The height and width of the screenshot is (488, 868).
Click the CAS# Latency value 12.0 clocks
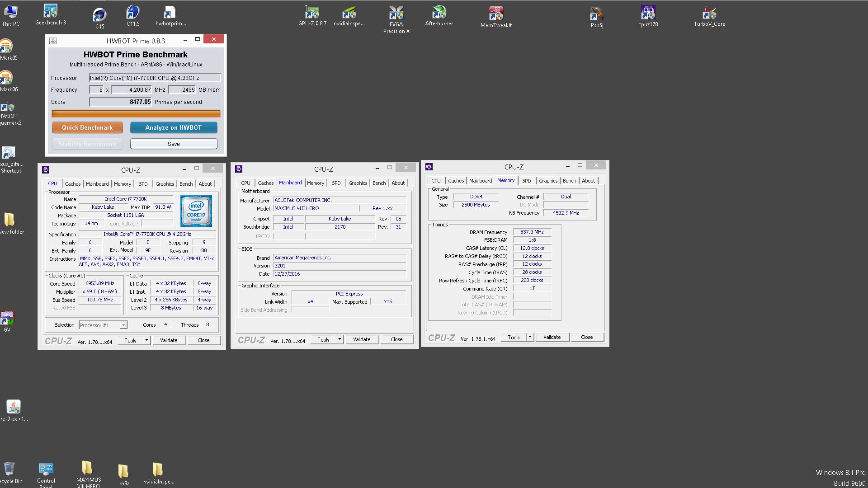coord(532,248)
